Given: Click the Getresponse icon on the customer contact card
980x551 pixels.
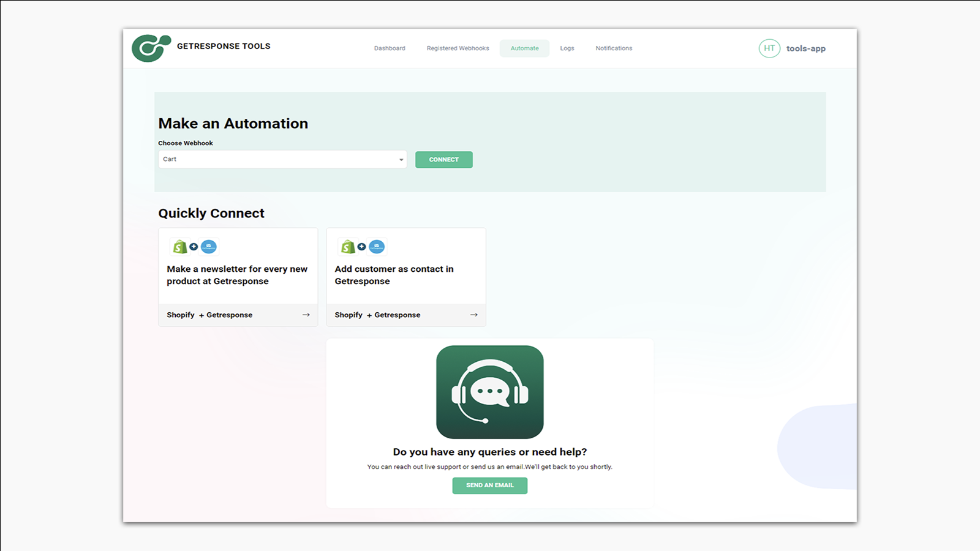Looking at the screenshot, I should pos(377,246).
